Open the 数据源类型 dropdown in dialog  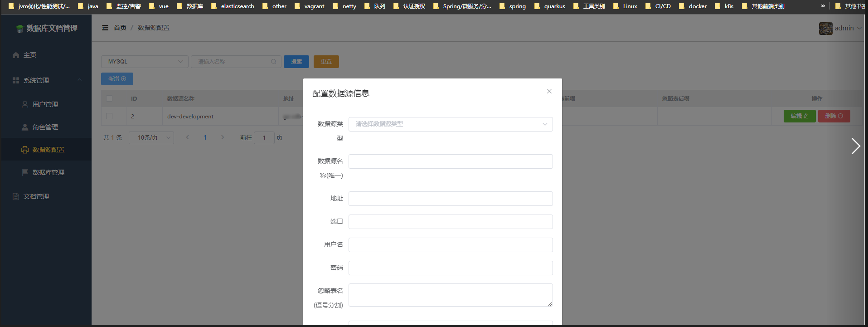451,124
